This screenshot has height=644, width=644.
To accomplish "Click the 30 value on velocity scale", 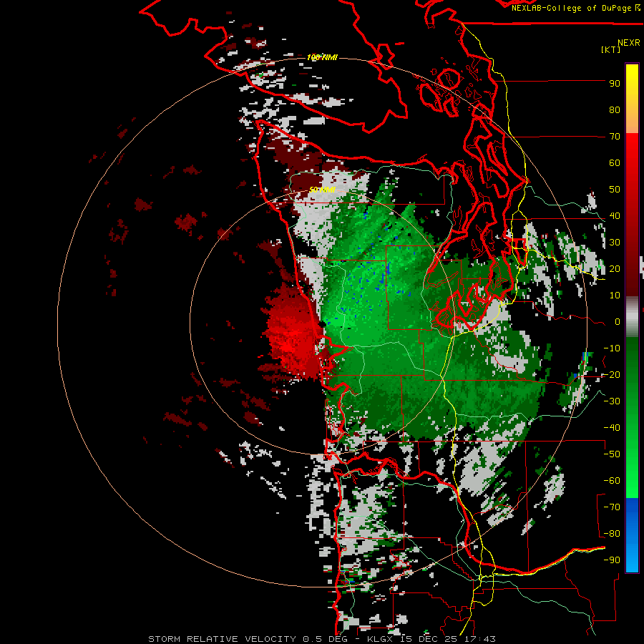I will click(x=615, y=243).
